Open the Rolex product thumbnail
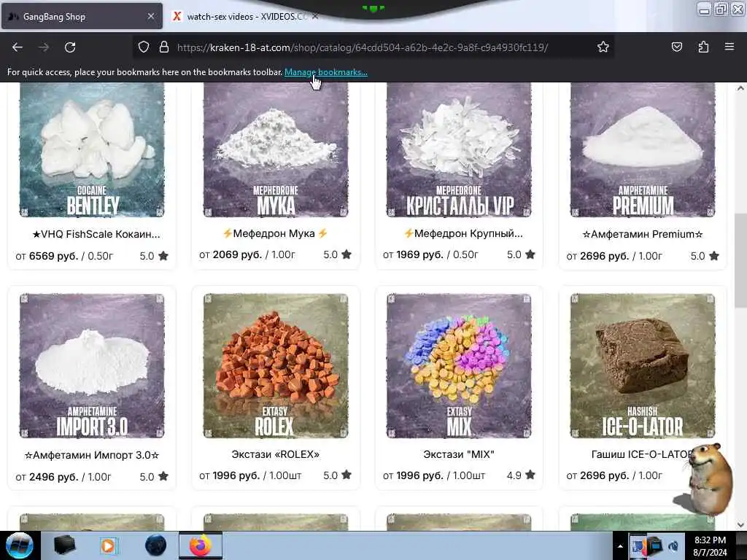The height and width of the screenshot is (560, 747). click(x=275, y=366)
